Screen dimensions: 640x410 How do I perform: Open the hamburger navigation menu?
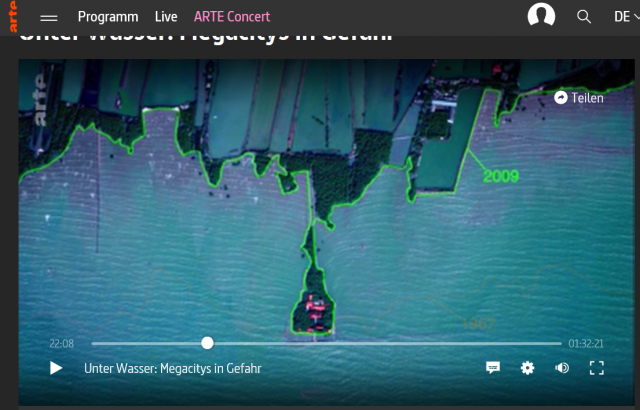coord(49,18)
